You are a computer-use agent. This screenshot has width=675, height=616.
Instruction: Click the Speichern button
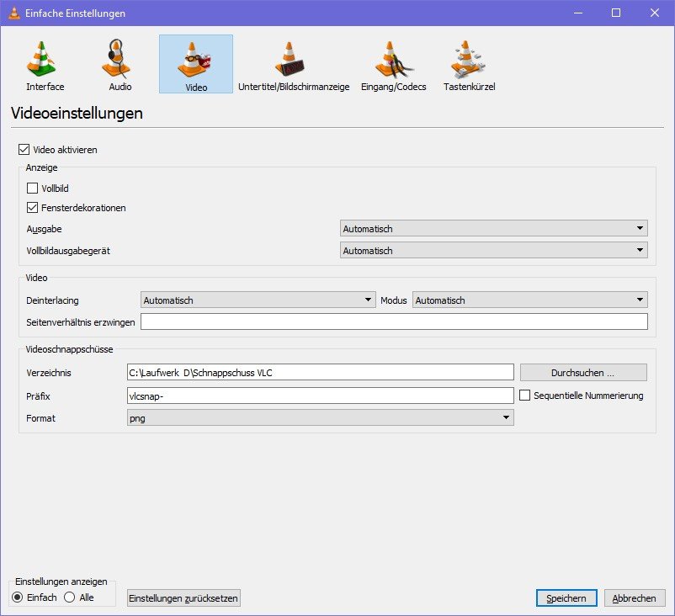(x=566, y=598)
